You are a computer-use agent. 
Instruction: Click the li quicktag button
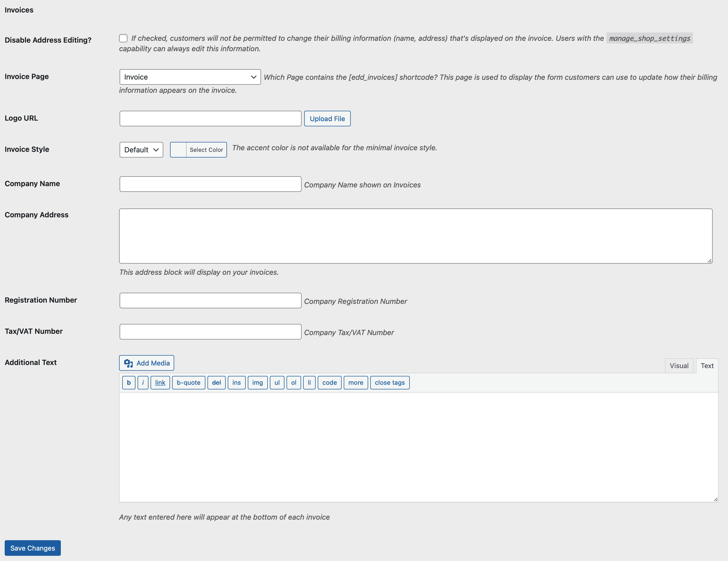click(309, 383)
